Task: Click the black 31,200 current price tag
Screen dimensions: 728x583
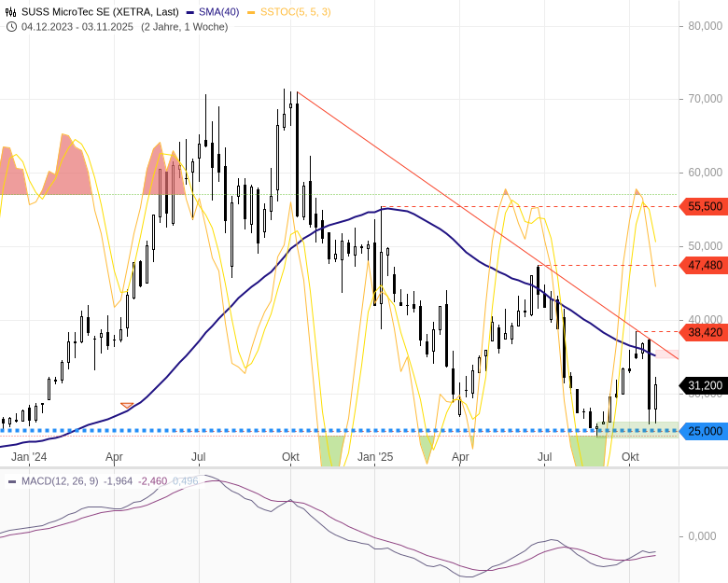Action: click(705, 385)
